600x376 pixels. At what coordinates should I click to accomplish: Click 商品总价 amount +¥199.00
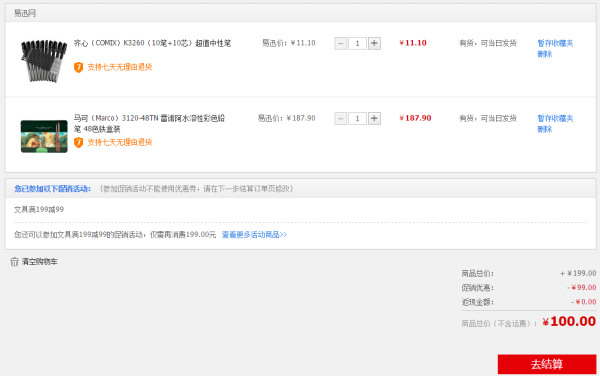point(578,273)
